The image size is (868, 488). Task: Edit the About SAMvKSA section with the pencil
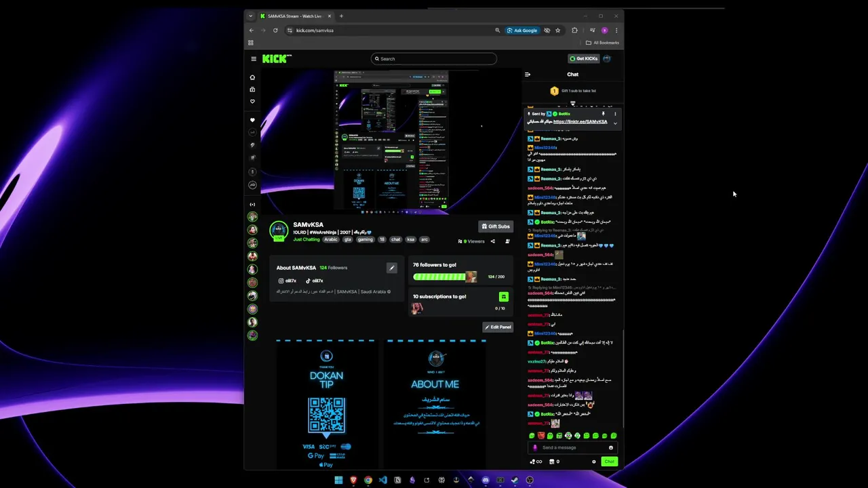coord(391,268)
